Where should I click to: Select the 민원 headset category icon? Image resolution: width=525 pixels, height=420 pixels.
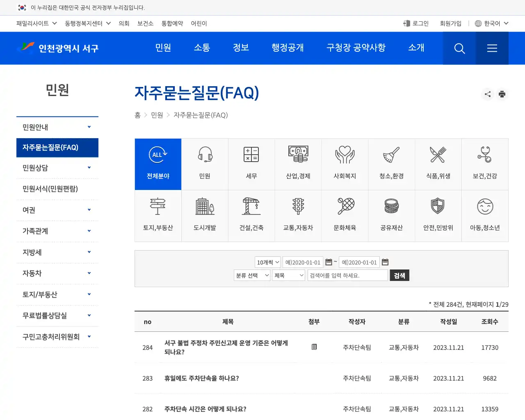(x=205, y=164)
